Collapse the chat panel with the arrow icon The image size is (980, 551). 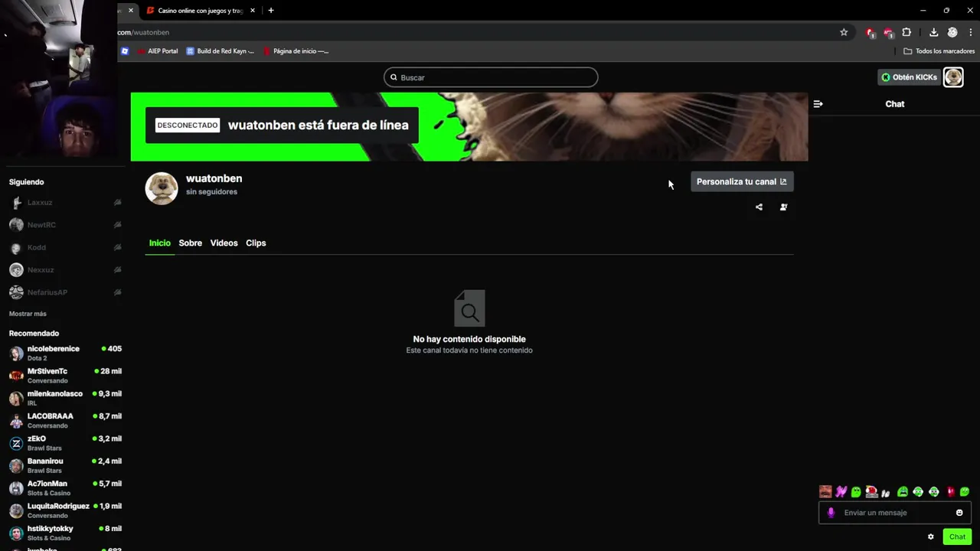[818, 104]
